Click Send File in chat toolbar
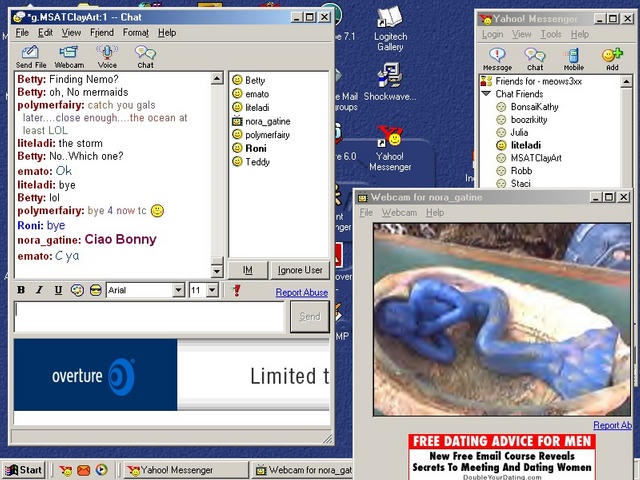640x480 pixels. (31, 57)
